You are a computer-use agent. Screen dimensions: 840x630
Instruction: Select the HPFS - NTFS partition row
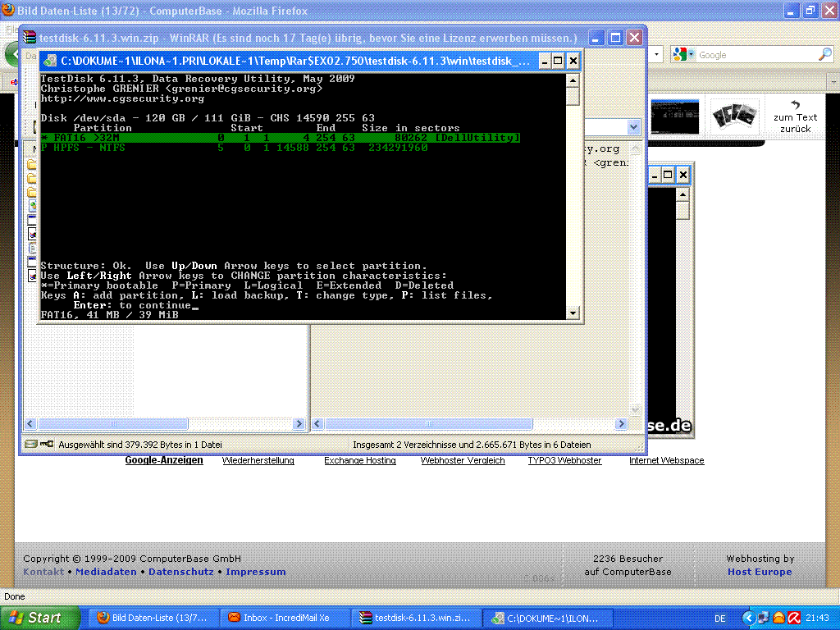coord(234,148)
